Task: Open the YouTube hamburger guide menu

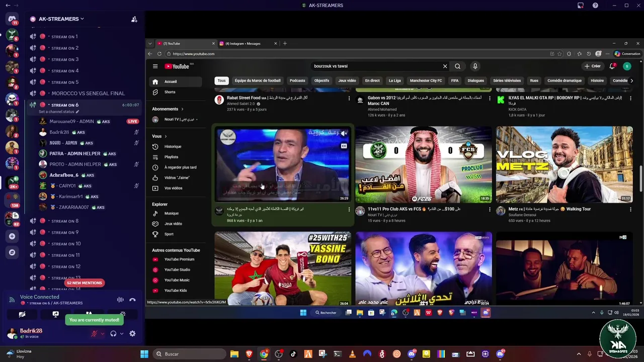Action: (155, 66)
